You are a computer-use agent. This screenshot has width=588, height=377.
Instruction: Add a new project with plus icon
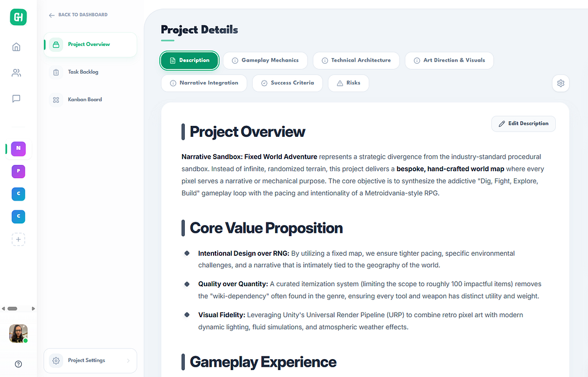pos(18,239)
